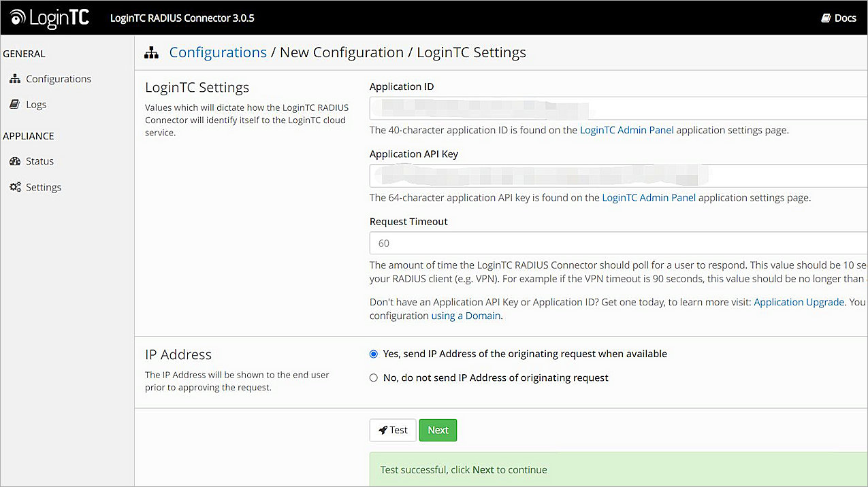Follow the using a Domain link
The height and width of the screenshot is (487, 868).
click(x=466, y=316)
